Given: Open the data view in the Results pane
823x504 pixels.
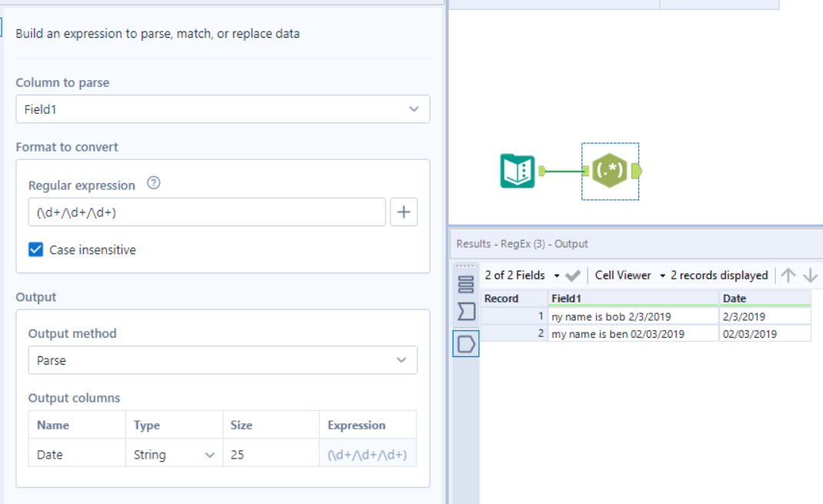Looking at the screenshot, I should pos(466,283).
